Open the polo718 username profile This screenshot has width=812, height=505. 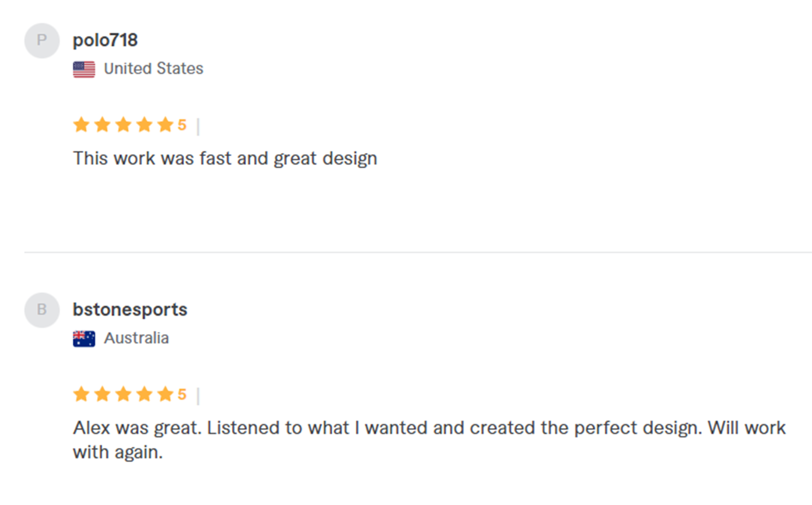(105, 40)
